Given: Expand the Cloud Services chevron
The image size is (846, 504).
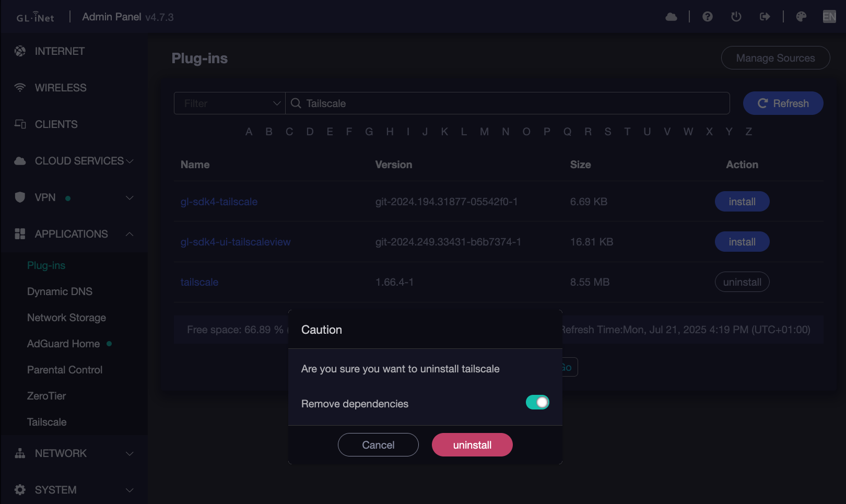Looking at the screenshot, I should tap(130, 161).
